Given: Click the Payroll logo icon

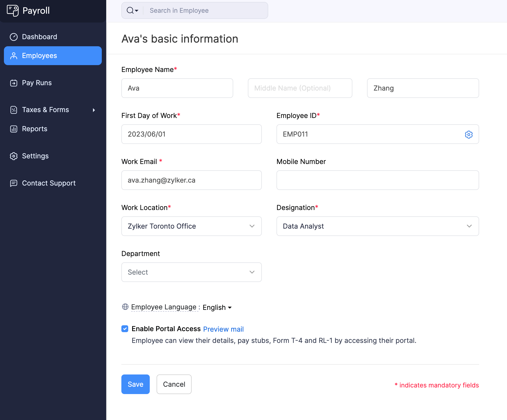Looking at the screenshot, I should click(x=13, y=11).
